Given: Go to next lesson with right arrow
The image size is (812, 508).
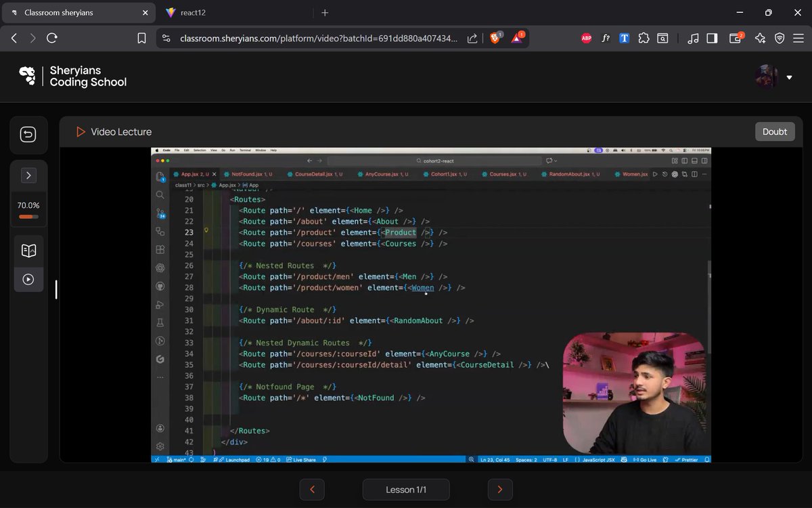Looking at the screenshot, I should point(500,489).
